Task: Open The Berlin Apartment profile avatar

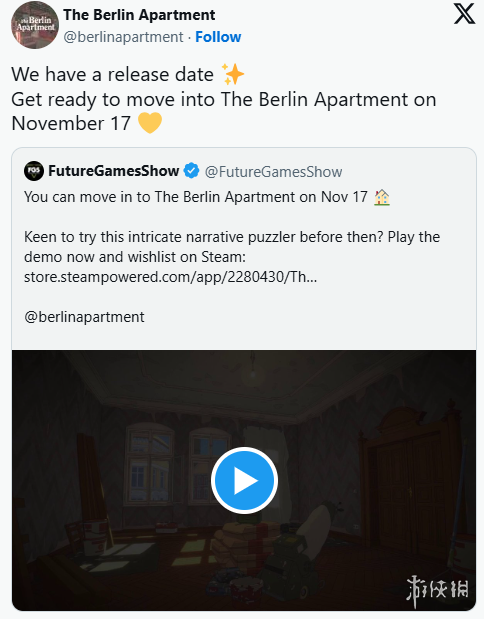Action: click(x=35, y=25)
